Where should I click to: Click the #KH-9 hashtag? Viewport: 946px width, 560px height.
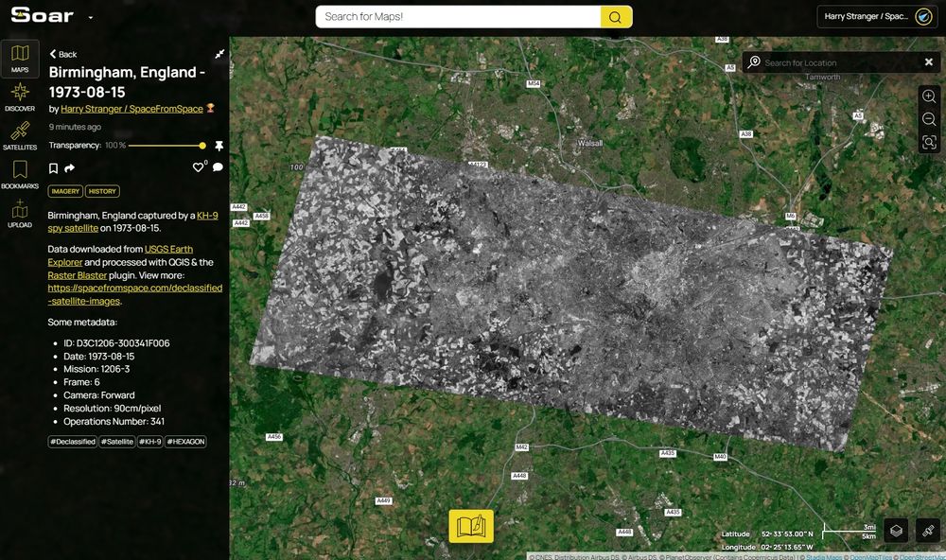[150, 442]
